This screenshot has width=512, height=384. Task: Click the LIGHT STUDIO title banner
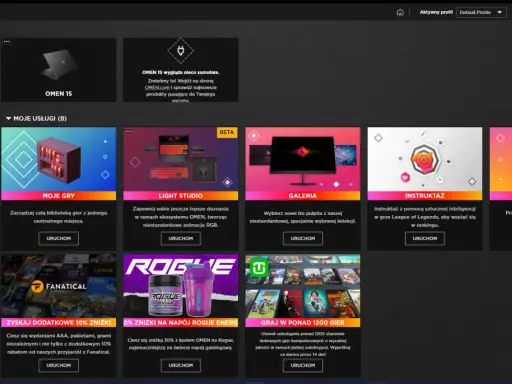(181, 196)
